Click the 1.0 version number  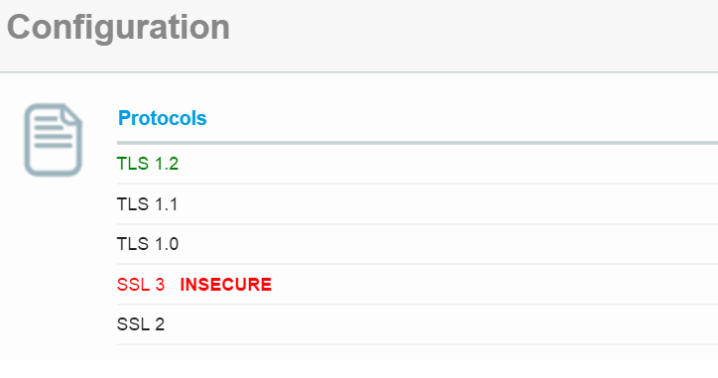click(x=167, y=244)
